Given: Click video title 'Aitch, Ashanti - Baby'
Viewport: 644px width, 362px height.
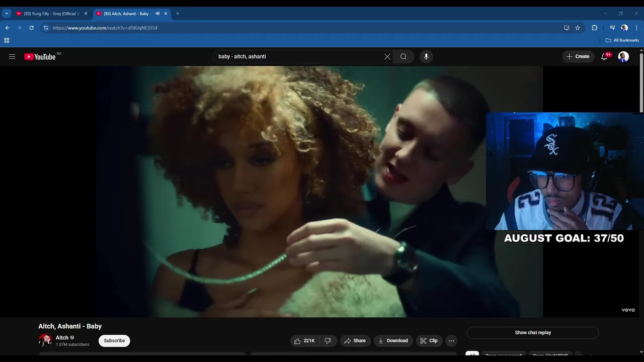Looking at the screenshot, I should point(70,326).
